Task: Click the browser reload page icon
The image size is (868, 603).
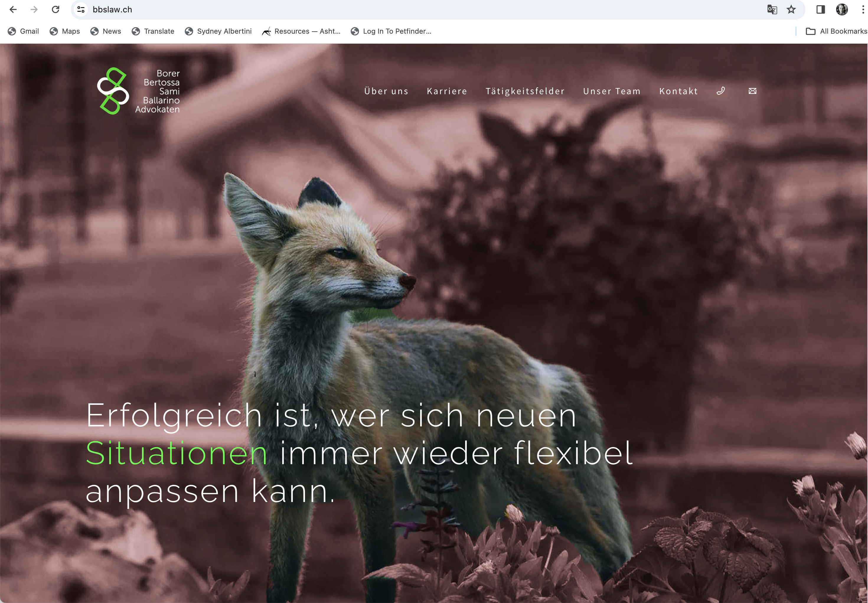Action: 56,9
